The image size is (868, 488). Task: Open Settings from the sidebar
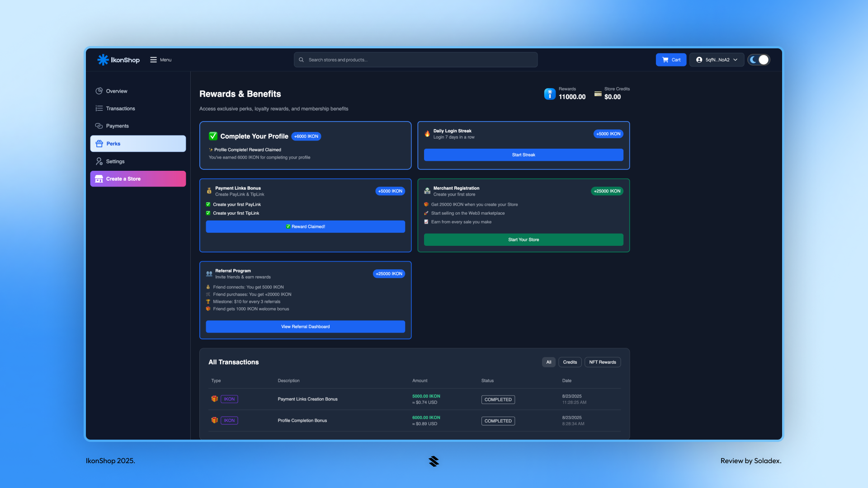138,161
